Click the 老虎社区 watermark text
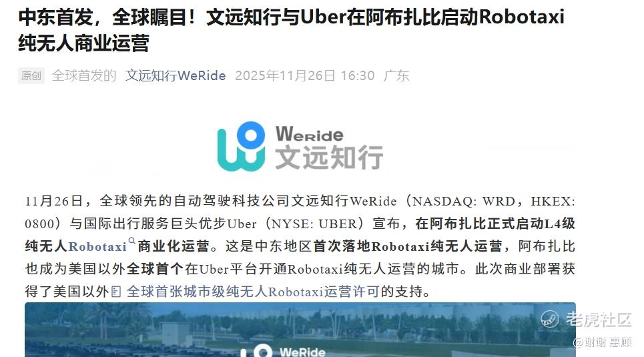The height and width of the screenshot is (357, 644). tap(599, 319)
